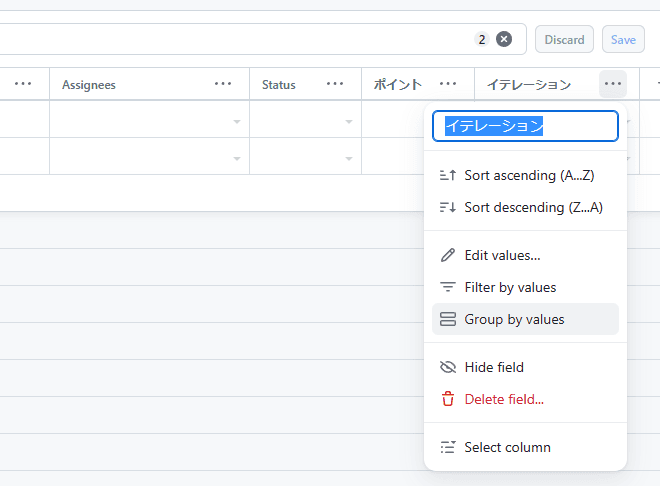Click the Discard button
Screen dimensions: 660x486
(x=564, y=39)
